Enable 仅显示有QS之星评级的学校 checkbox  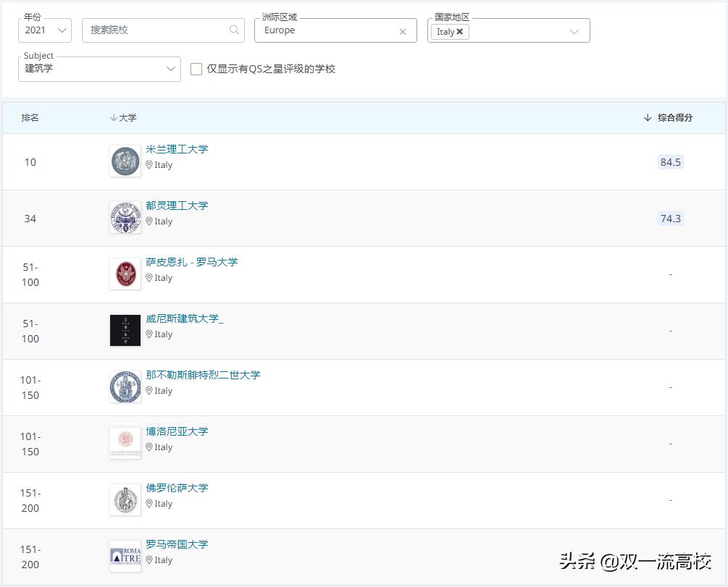point(196,69)
